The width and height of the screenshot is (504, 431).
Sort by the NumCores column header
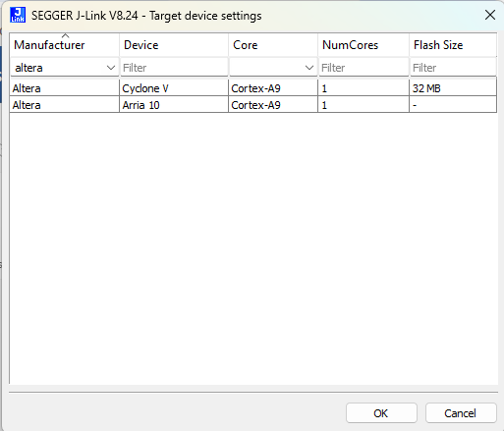tap(364, 45)
